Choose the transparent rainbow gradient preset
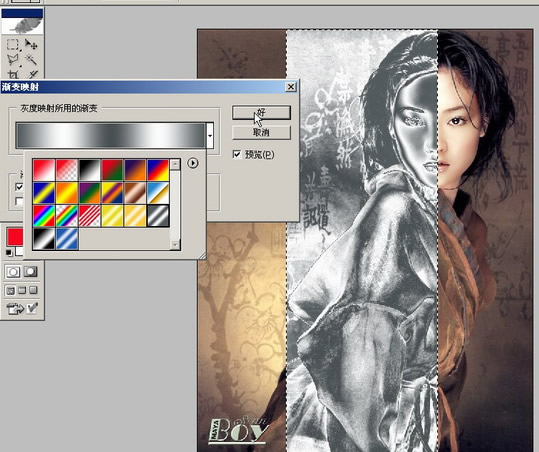The width and height of the screenshot is (539, 452). (x=67, y=216)
